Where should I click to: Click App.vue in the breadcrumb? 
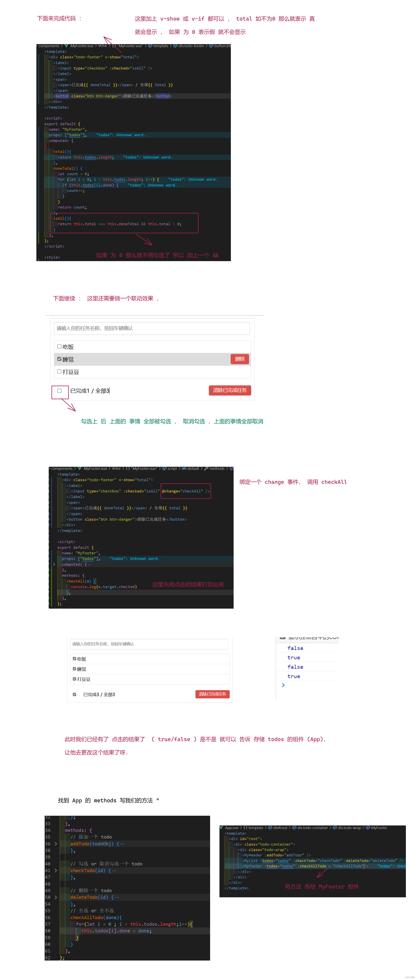(232, 827)
